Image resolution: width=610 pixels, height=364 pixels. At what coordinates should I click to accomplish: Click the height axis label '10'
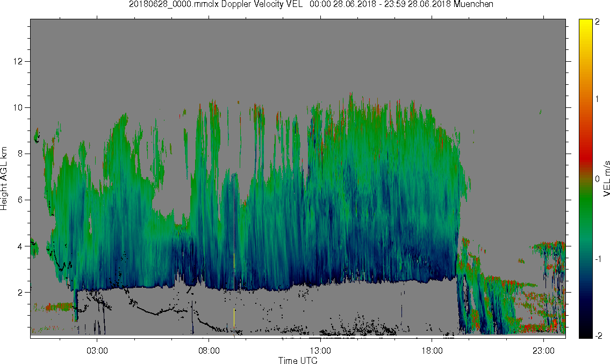click(18, 107)
